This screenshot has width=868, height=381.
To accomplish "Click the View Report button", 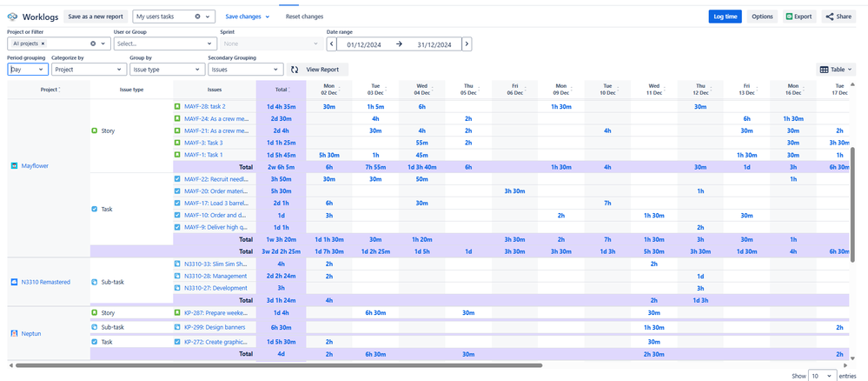I will (318, 70).
